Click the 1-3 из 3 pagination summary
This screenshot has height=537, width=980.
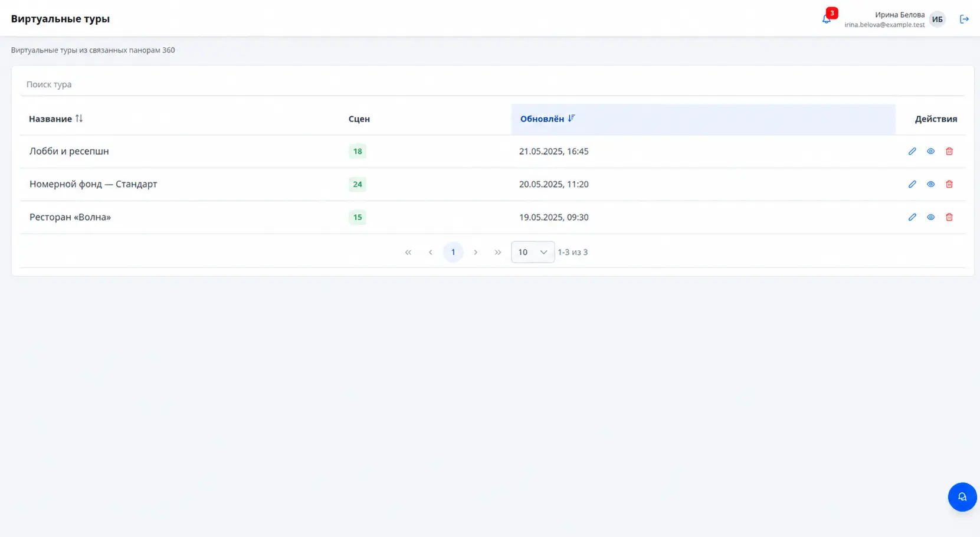(x=572, y=252)
